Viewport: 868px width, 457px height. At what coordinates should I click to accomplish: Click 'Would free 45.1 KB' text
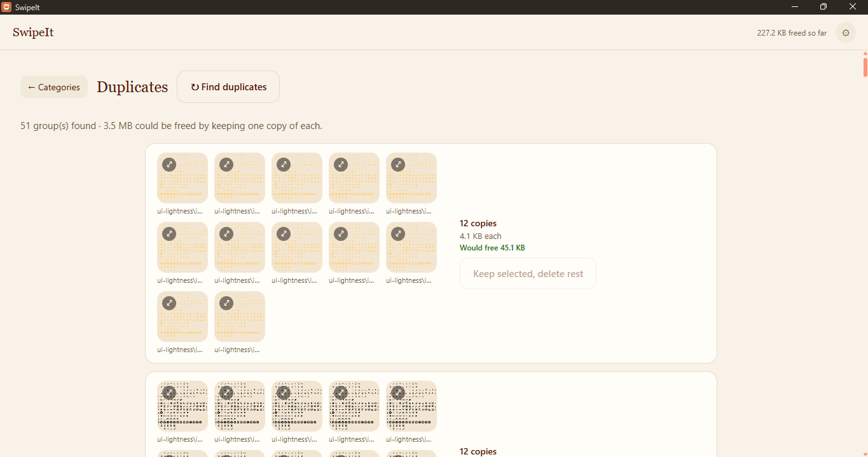492,248
